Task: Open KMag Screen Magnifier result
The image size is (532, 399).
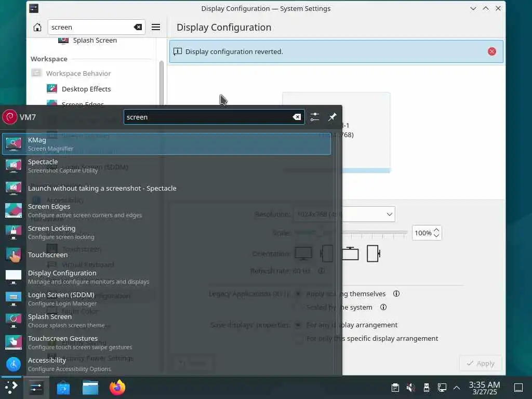Action: click(166, 144)
